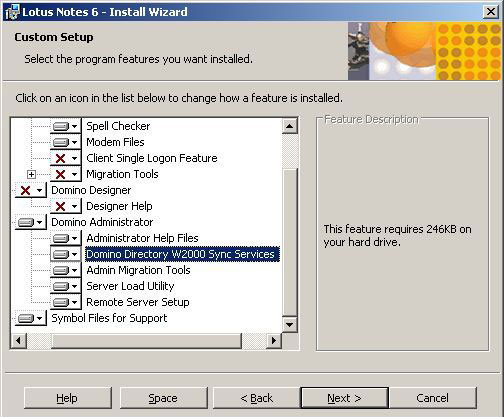Select Client Single Logon Feature
Viewport: 504px width, 417px height.
152,158
